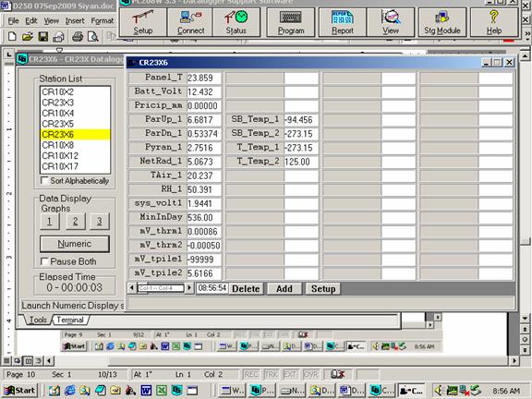Open the Format menu

pos(102,21)
